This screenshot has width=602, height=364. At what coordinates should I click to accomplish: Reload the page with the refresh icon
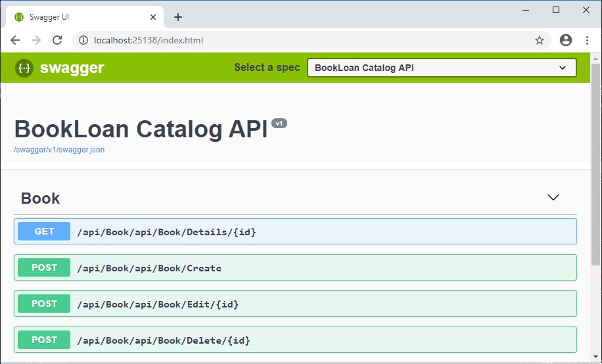pyautogui.click(x=57, y=40)
